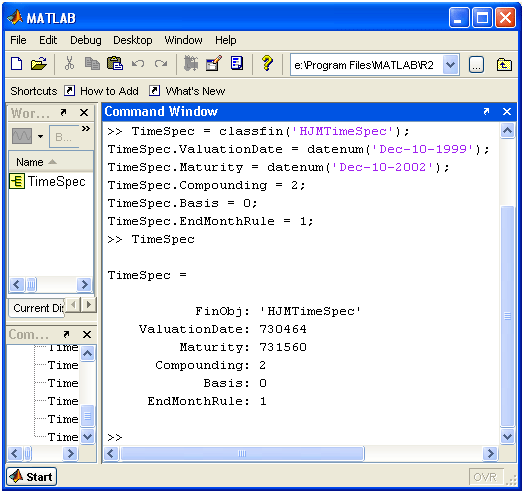This screenshot has height=493, width=524.
Task: Click the last Time entry in Command History
Action: coord(63,437)
